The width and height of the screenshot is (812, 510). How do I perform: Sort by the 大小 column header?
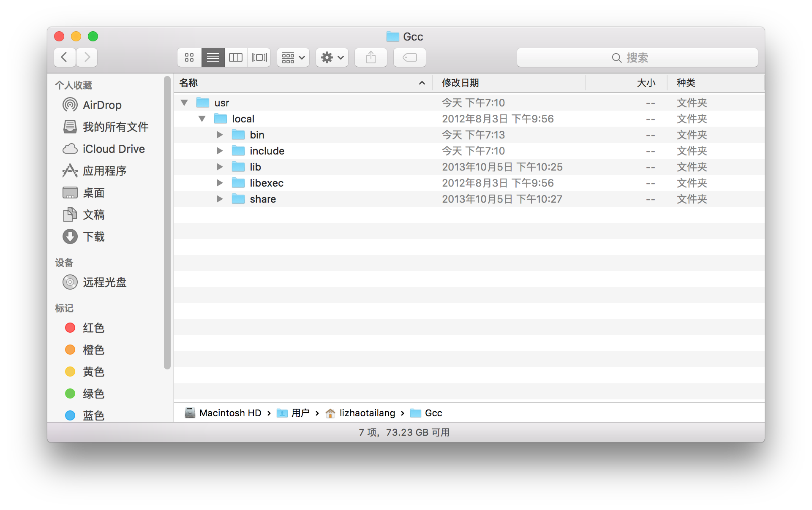(x=626, y=83)
